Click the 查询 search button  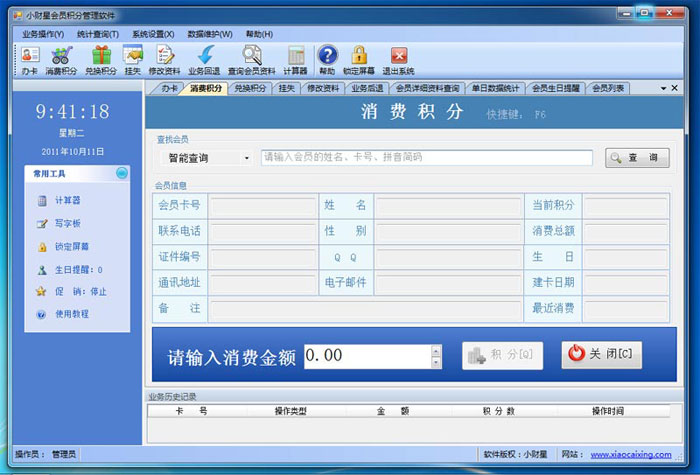click(637, 158)
